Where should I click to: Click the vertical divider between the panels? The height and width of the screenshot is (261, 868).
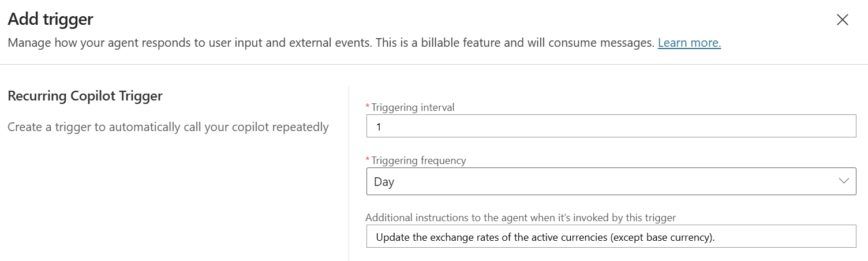[x=349, y=173]
